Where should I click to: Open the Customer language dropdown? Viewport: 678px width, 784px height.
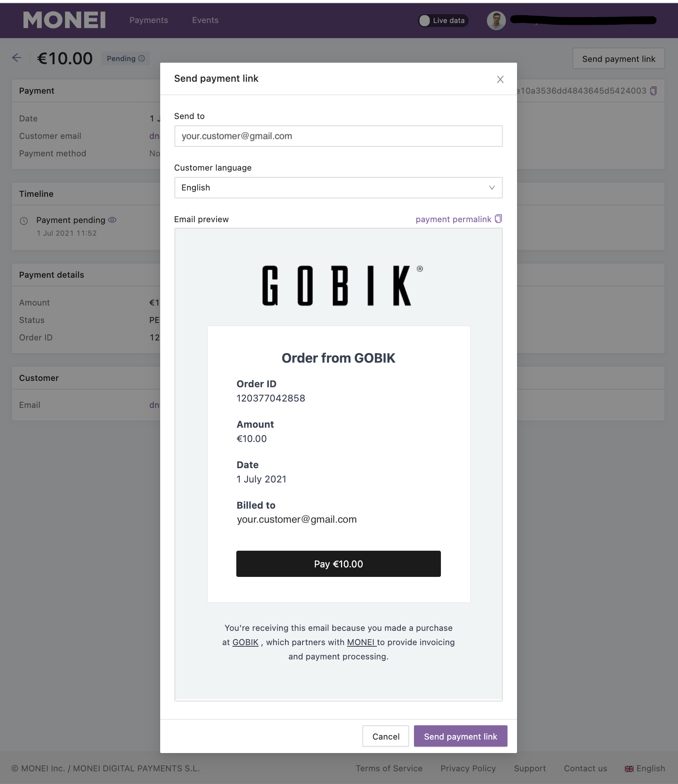click(338, 188)
